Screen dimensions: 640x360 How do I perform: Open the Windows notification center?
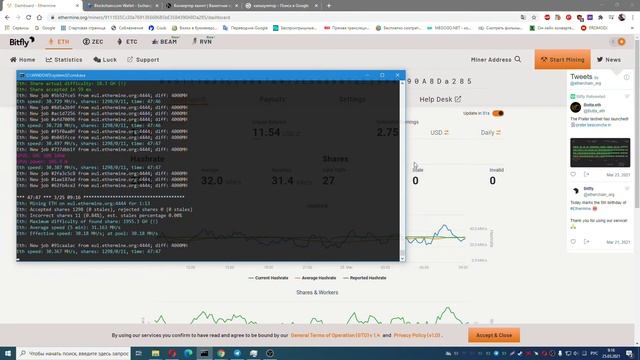click(x=630, y=353)
